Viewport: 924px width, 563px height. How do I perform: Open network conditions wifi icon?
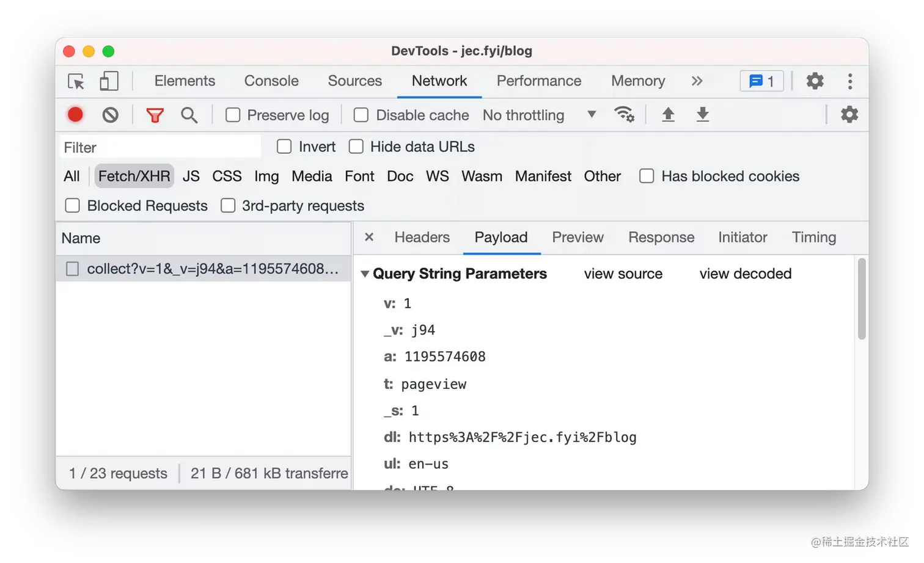624,115
